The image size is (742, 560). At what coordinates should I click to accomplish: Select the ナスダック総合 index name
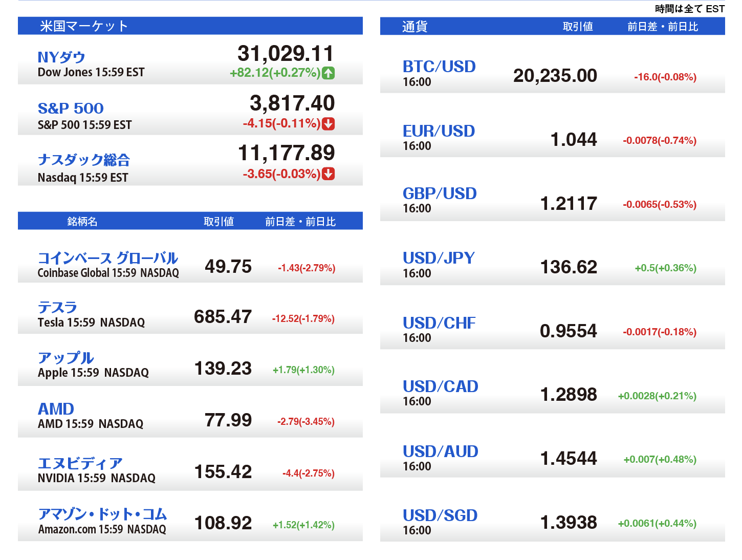[x=84, y=160]
